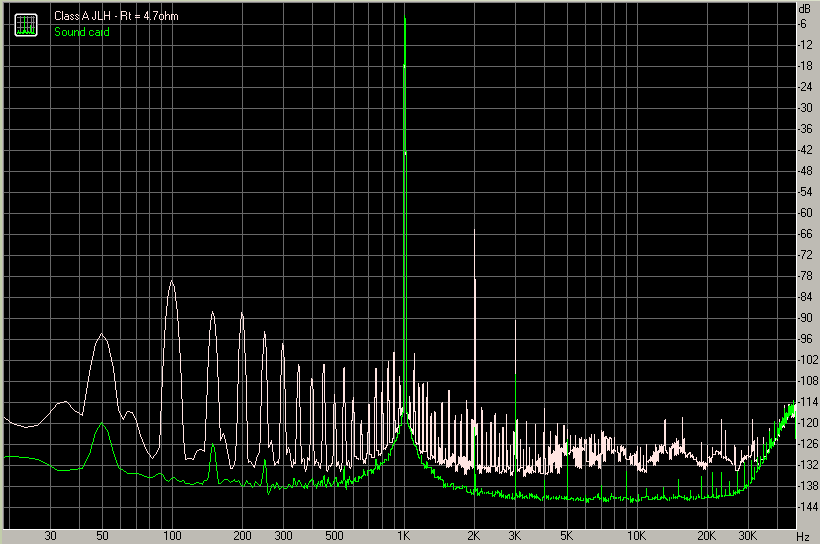Click the -96 dB scale label
Image resolution: width=820 pixels, height=544 pixels.
coord(805,339)
